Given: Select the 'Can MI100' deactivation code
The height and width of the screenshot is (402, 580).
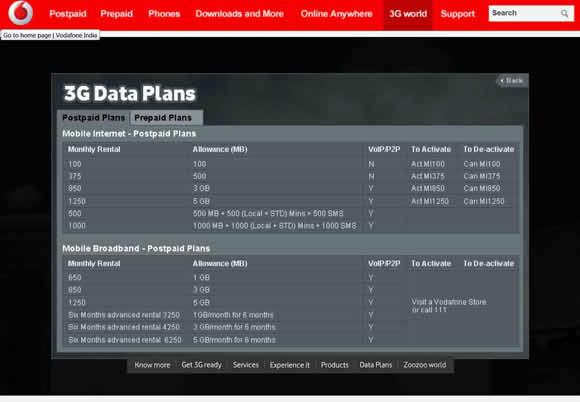Looking at the screenshot, I should 482,164.
